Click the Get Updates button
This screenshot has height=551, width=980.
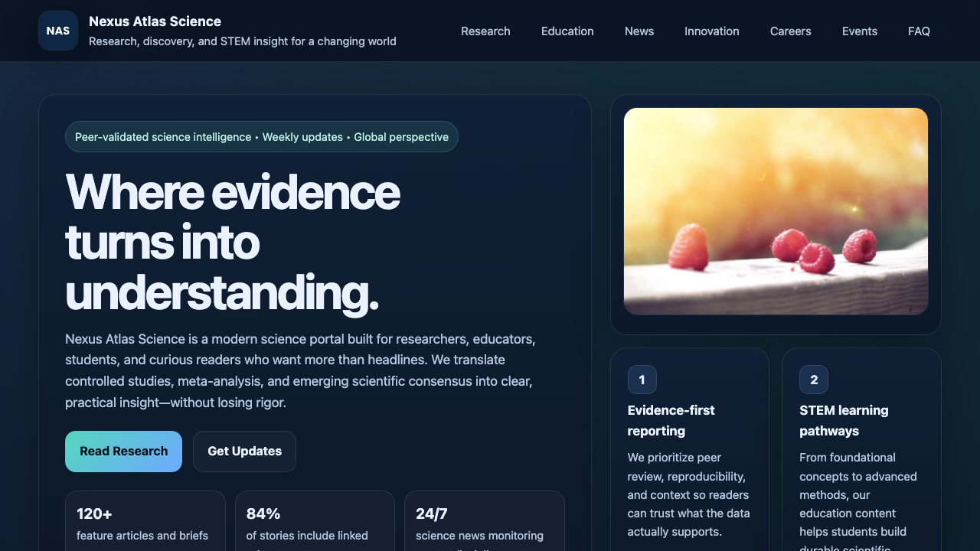pyautogui.click(x=244, y=452)
